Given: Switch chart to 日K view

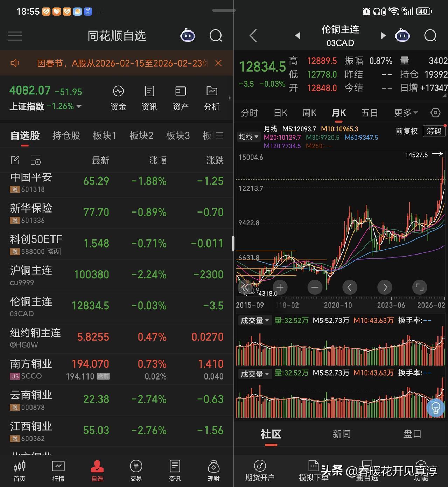Looking at the screenshot, I should coord(280,113).
